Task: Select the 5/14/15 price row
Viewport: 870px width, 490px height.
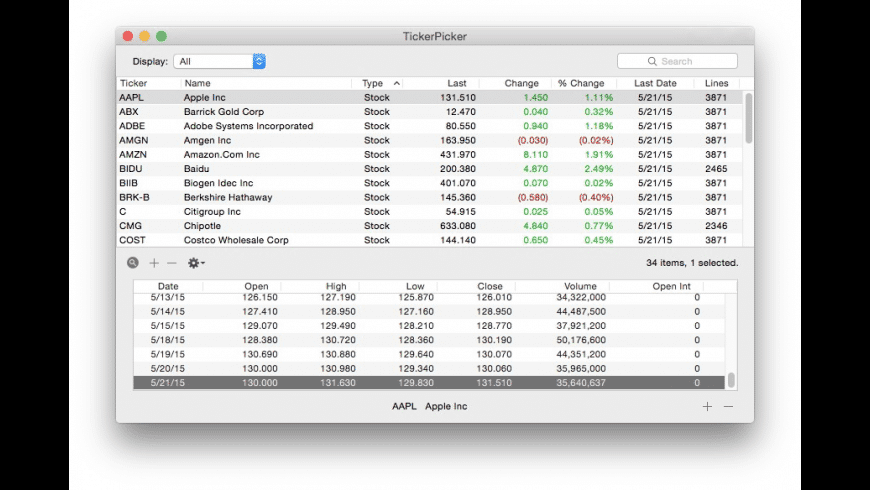Action: pos(429,312)
